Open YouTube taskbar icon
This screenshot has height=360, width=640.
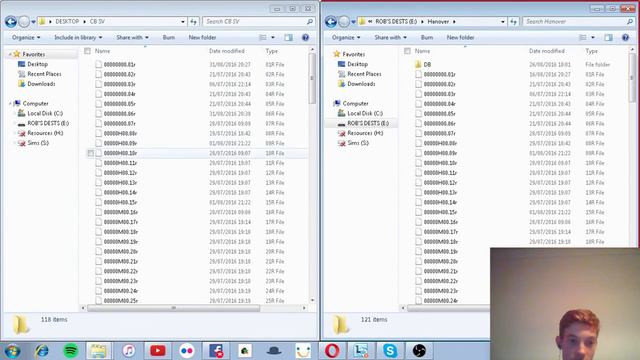coord(158,351)
